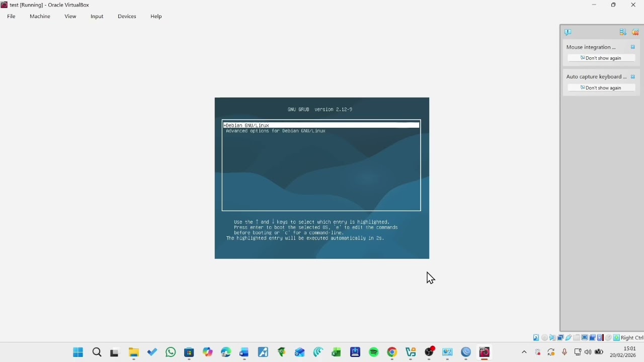Click the keyboard capture green arrow icon
644x362 pixels.
616,338
